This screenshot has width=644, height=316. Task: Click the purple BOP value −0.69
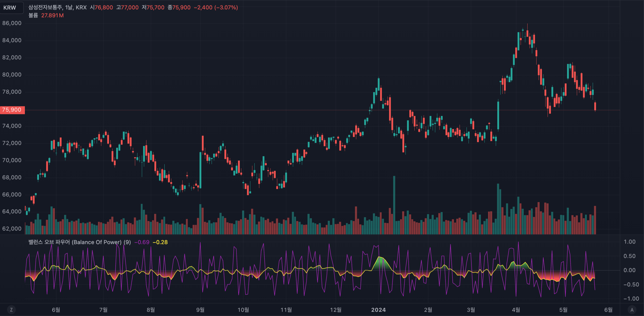[x=142, y=242]
